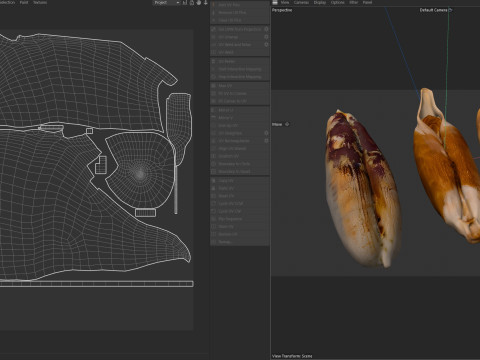Image resolution: width=480 pixels, height=360 pixels.
Task: Click the UV Peeler command
Action: click(240, 62)
